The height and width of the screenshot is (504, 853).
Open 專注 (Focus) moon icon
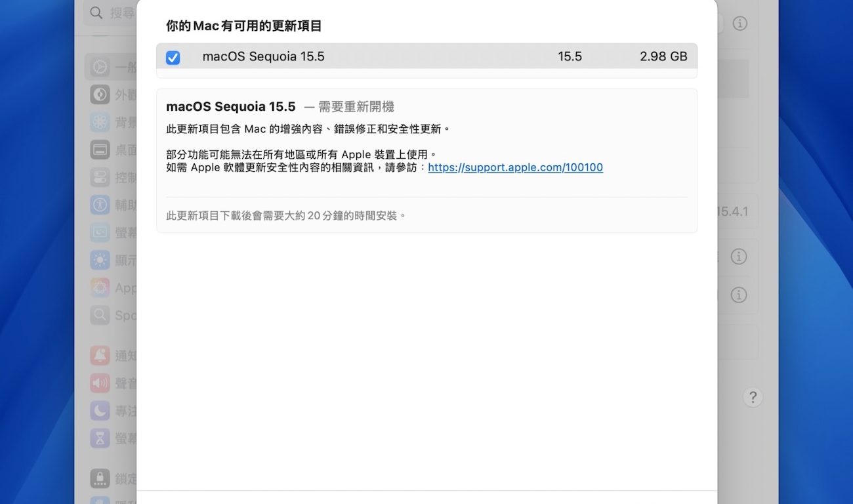click(100, 411)
